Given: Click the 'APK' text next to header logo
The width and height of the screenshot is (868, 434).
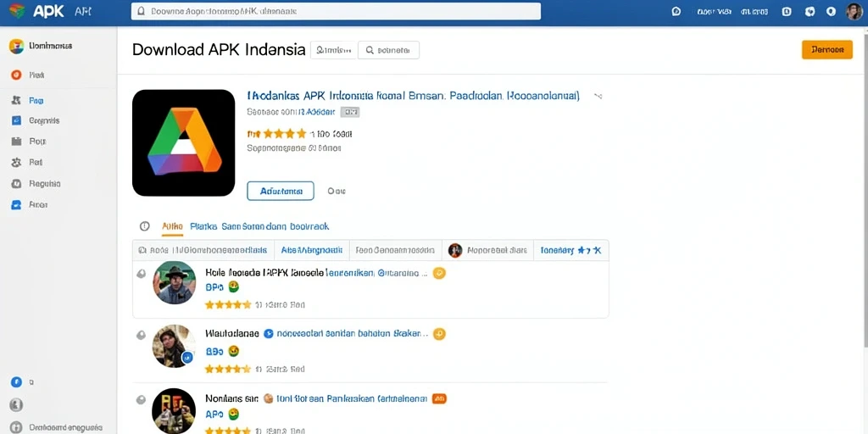Looking at the screenshot, I should click(x=48, y=11).
